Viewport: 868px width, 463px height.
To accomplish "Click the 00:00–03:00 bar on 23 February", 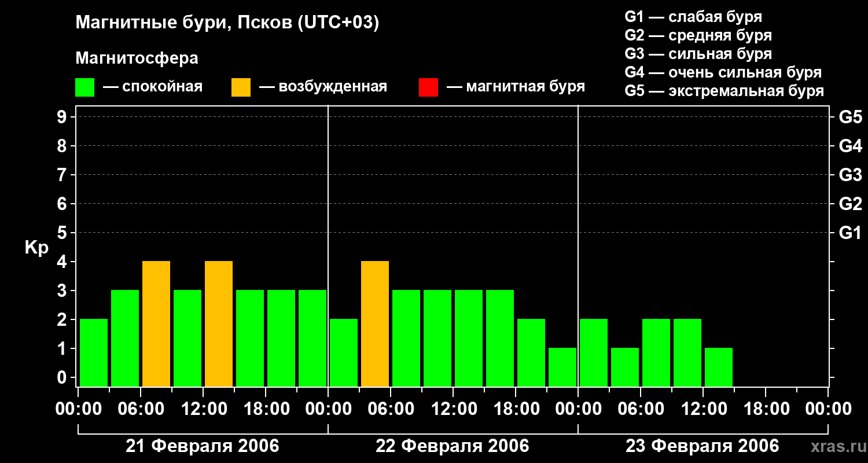I will coord(594,352).
